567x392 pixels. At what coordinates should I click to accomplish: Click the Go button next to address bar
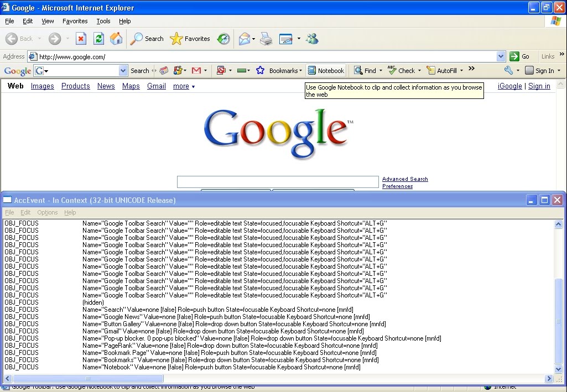pos(519,56)
